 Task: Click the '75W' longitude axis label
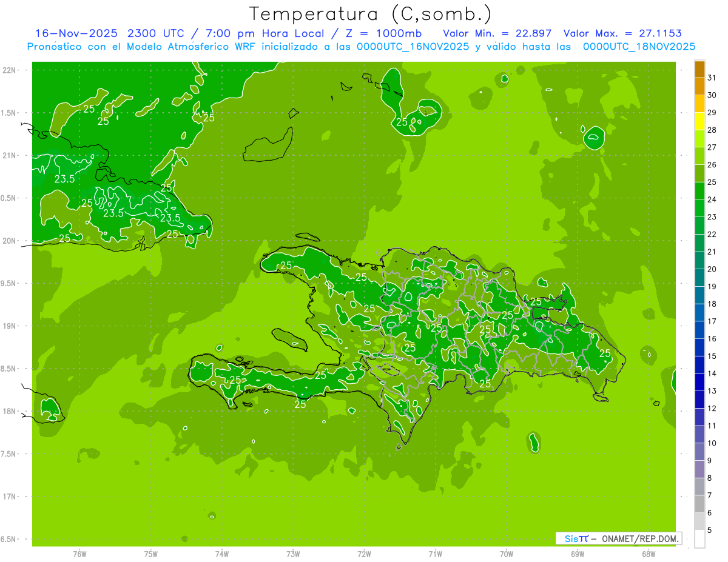[151, 554]
